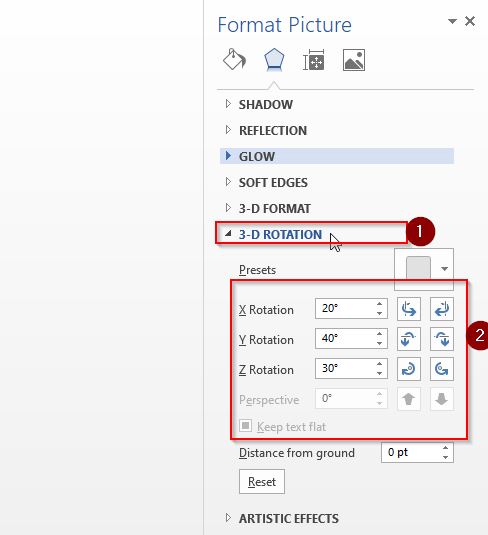Click the Distance from ground label
This screenshot has width=488, height=535.
coord(297,453)
